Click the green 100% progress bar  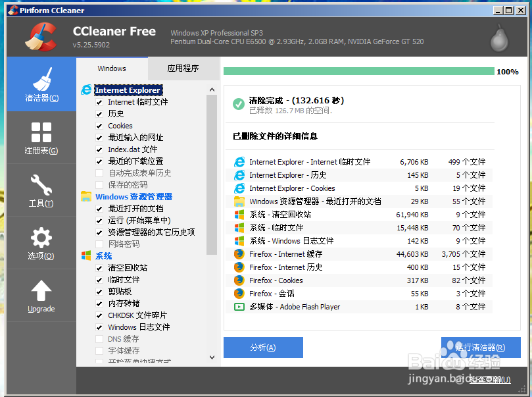click(x=358, y=71)
